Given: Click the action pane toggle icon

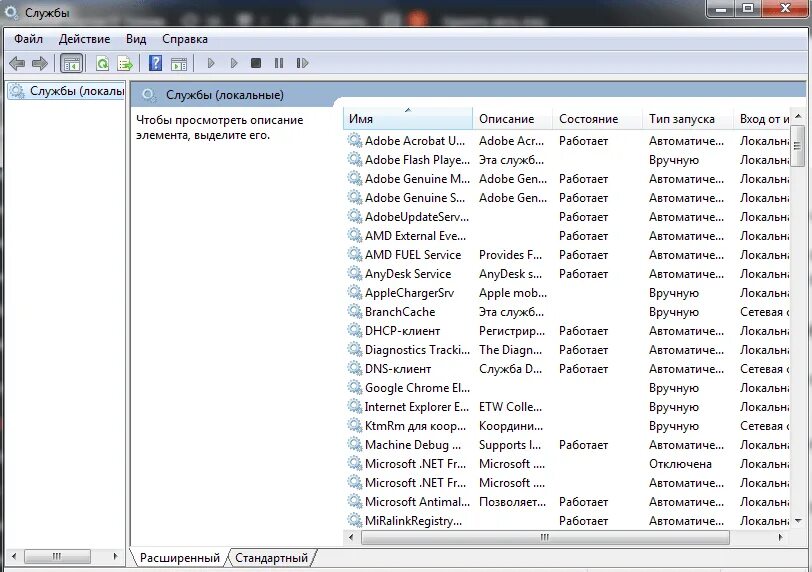Looking at the screenshot, I should [179, 64].
